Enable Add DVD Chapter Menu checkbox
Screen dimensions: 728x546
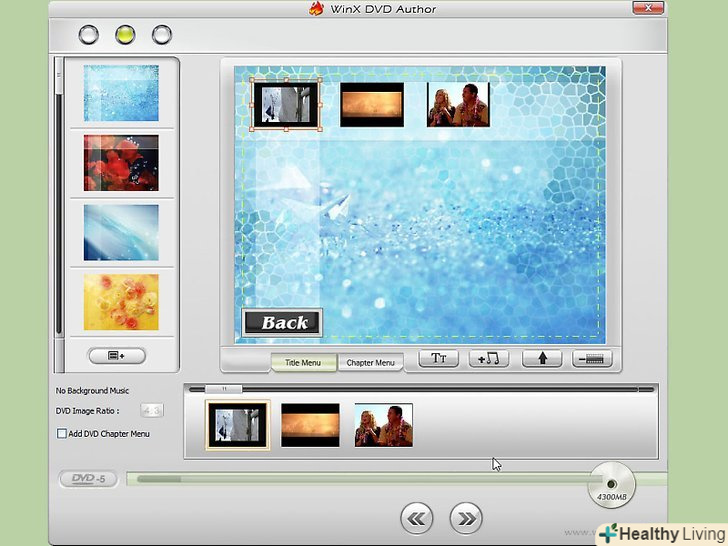pos(62,434)
